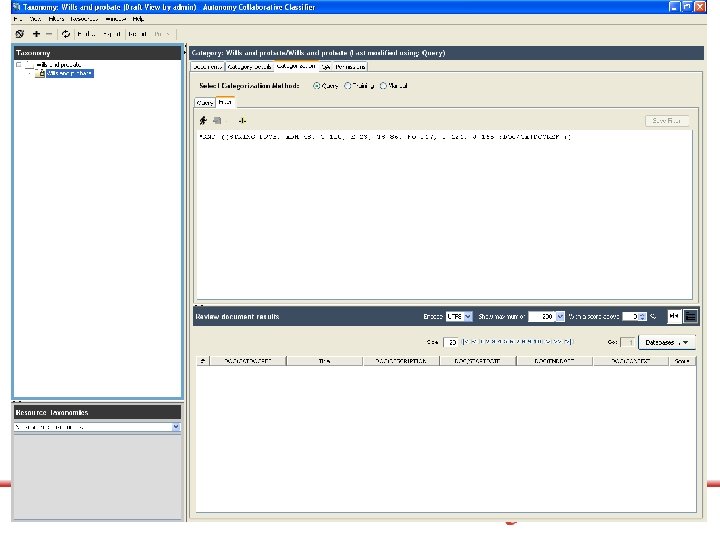The height and width of the screenshot is (540, 720).
Task: Switch to the Query sub-tab
Action: click(205, 103)
